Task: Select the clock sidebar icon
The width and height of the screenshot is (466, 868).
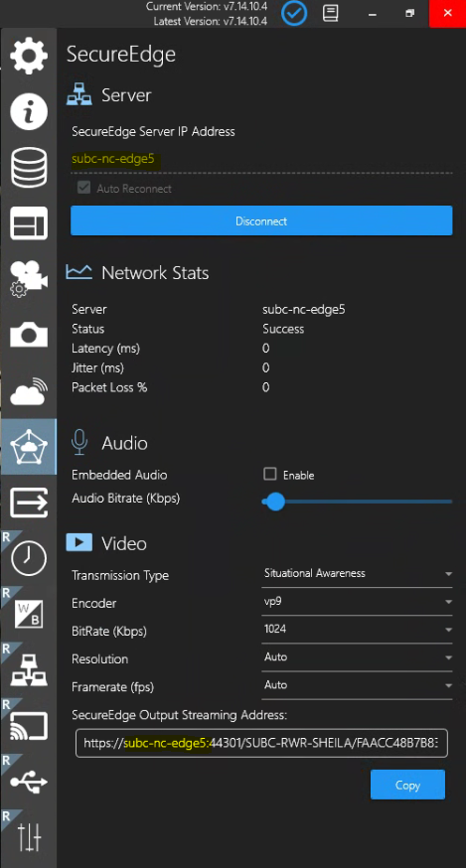Action: [29, 558]
